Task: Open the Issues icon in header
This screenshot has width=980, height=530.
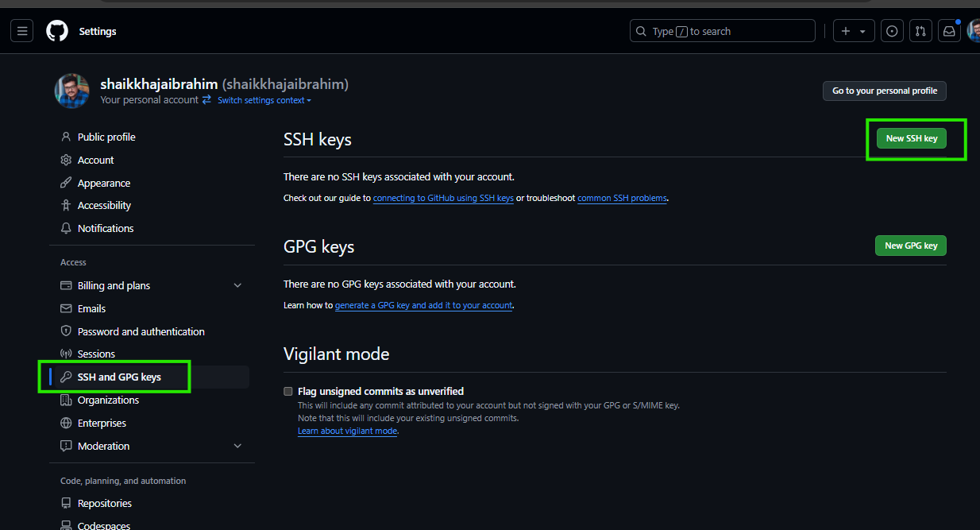Action: click(892, 31)
